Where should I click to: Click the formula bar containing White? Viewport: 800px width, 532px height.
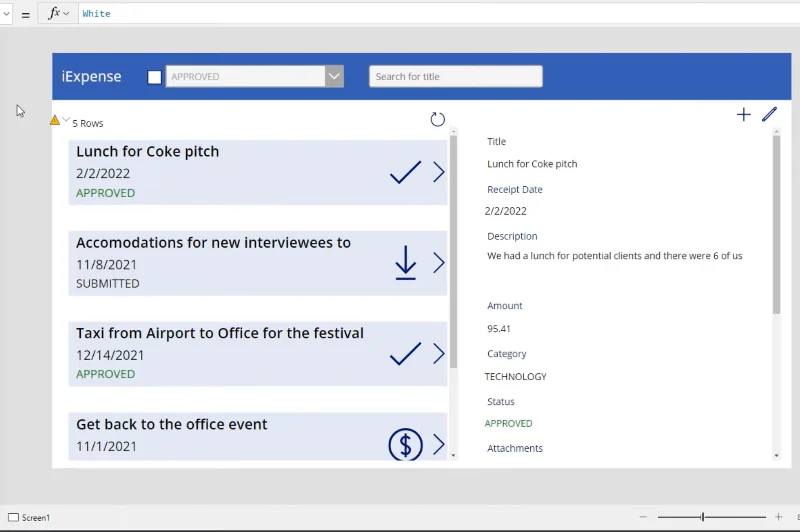(x=439, y=14)
